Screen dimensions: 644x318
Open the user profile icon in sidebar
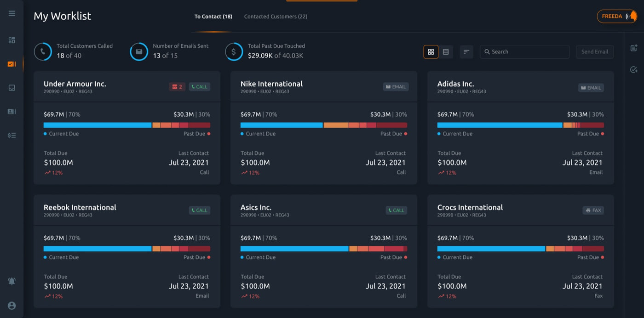tap(12, 306)
